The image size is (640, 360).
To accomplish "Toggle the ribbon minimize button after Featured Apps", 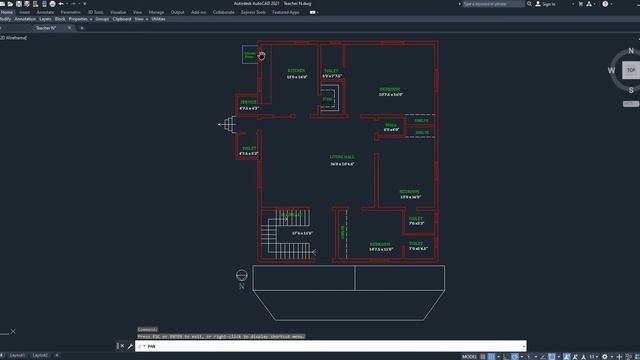I will (x=313, y=12).
